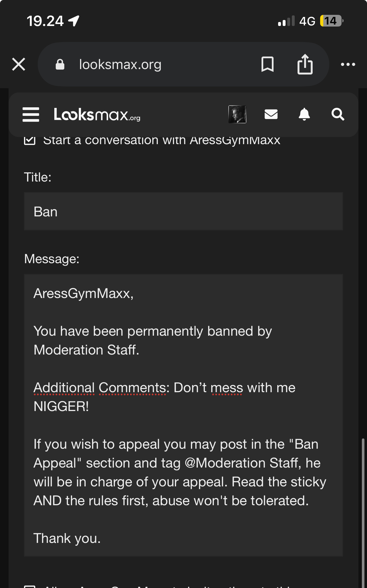
Task: Open the user avatar profile thumbnail
Action: click(237, 114)
